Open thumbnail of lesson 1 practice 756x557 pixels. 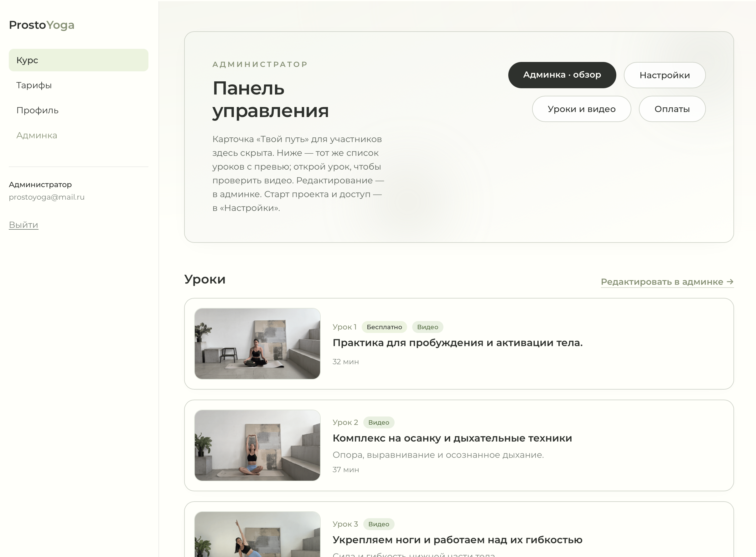(257, 344)
